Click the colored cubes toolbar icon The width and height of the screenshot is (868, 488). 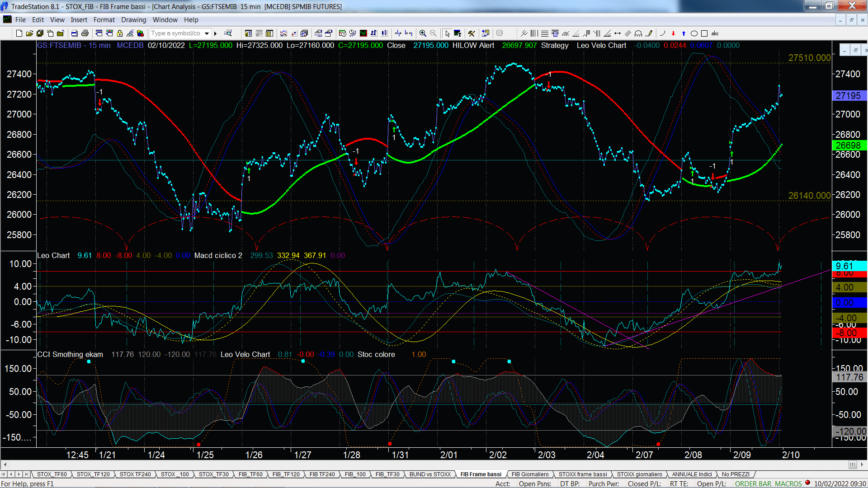point(140,33)
